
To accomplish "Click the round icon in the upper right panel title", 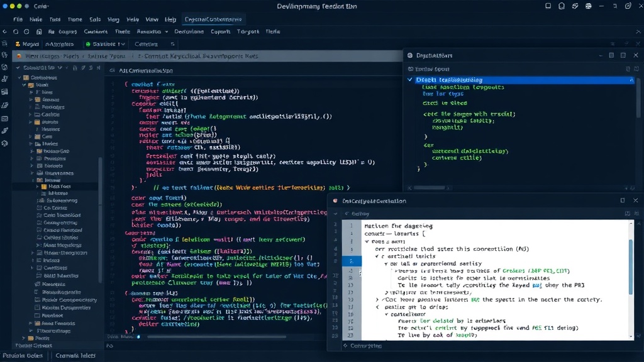I will [410, 55].
